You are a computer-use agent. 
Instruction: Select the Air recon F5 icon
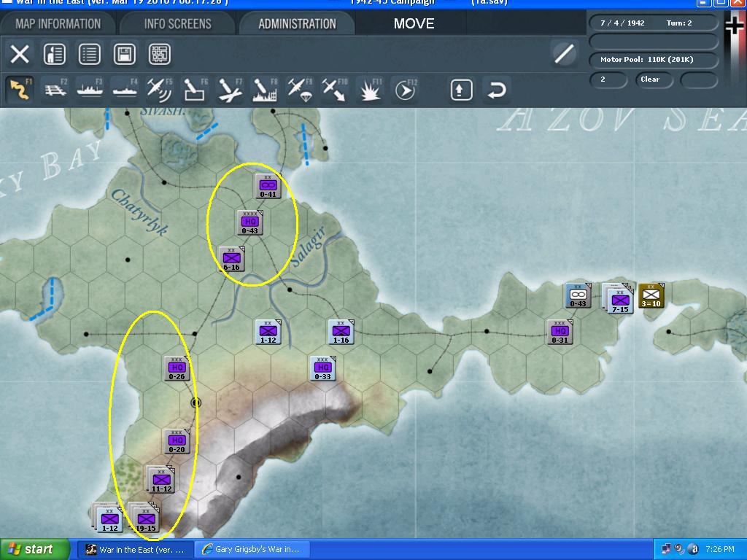pyautogui.click(x=160, y=90)
